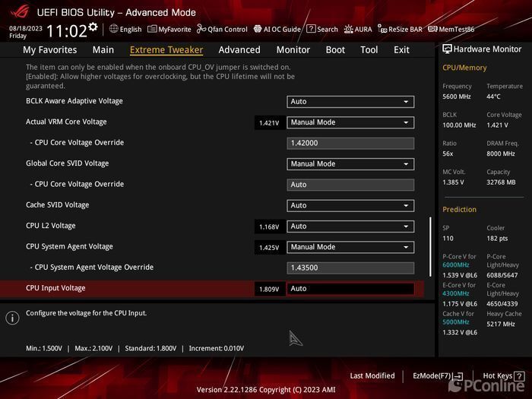
Task: Click the EzMode exit arrow icon
Action: click(x=458, y=376)
